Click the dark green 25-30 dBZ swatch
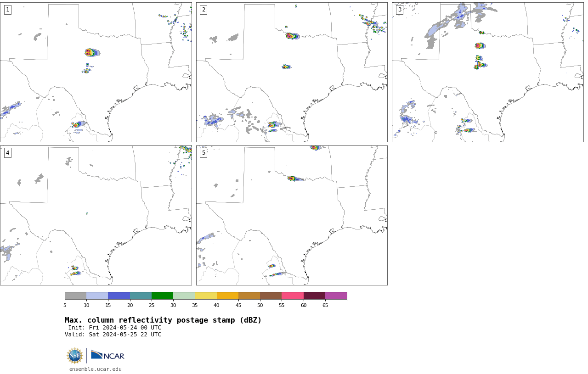This screenshot has height=374, width=588. pos(162,296)
